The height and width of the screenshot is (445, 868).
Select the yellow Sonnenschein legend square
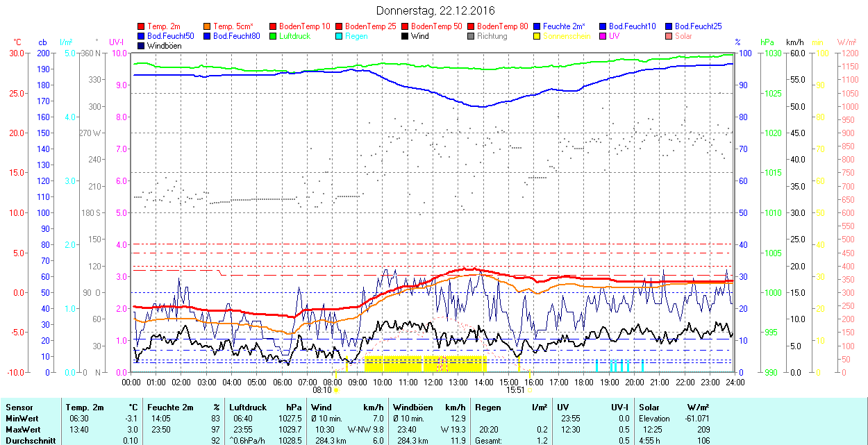(x=537, y=36)
